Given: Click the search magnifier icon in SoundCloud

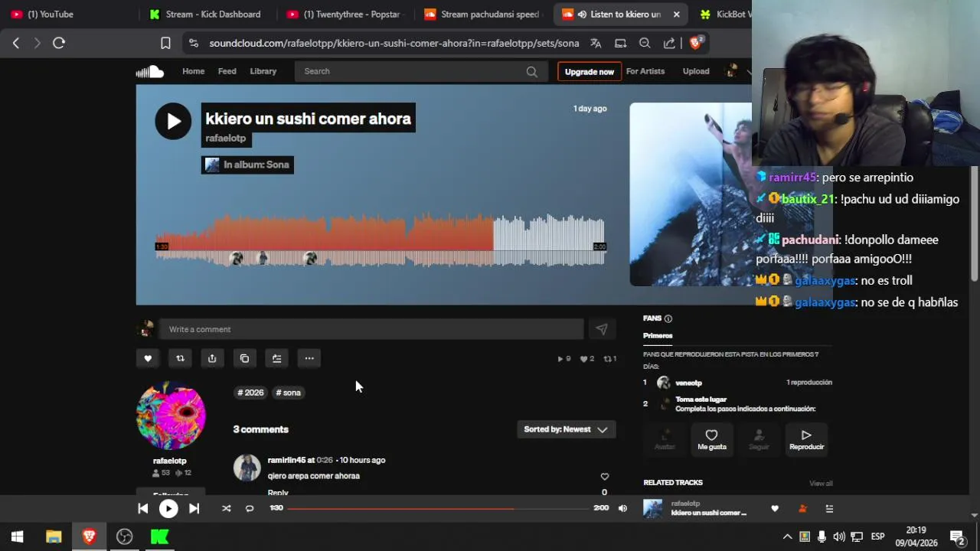Looking at the screenshot, I should [x=531, y=71].
